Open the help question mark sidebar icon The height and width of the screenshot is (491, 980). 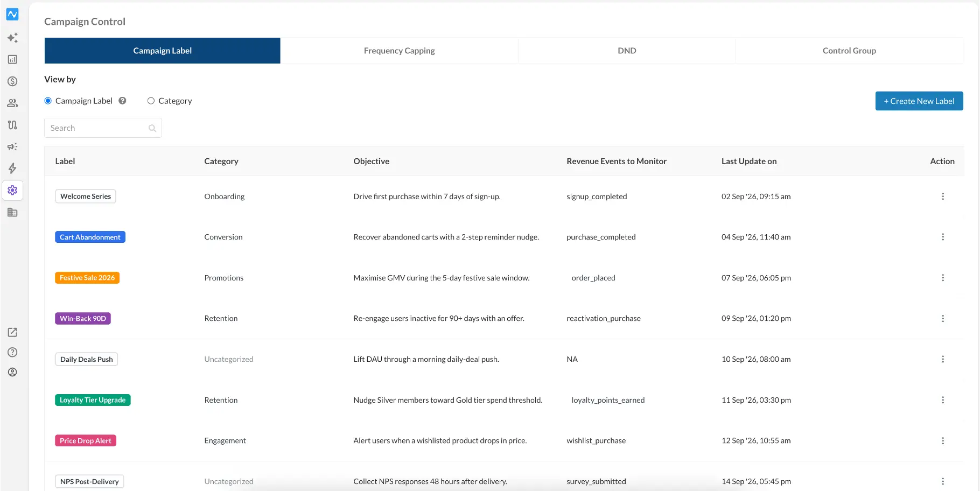coord(12,352)
